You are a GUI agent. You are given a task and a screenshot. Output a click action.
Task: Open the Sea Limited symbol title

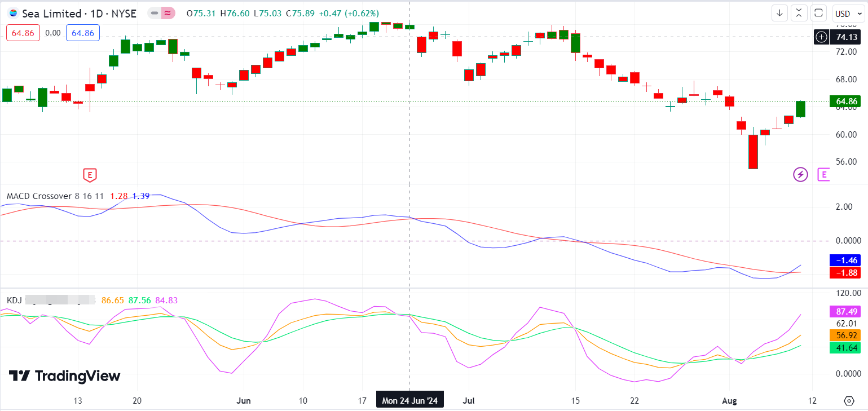pos(79,13)
